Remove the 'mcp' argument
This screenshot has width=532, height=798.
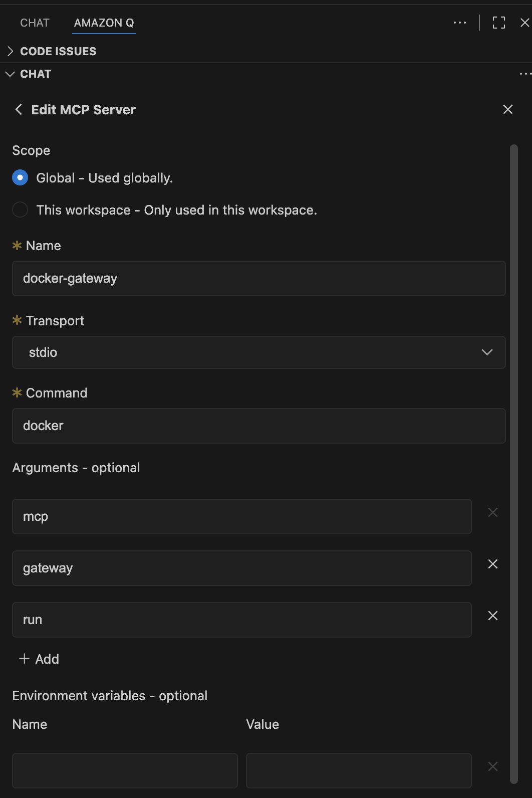point(493,512)
